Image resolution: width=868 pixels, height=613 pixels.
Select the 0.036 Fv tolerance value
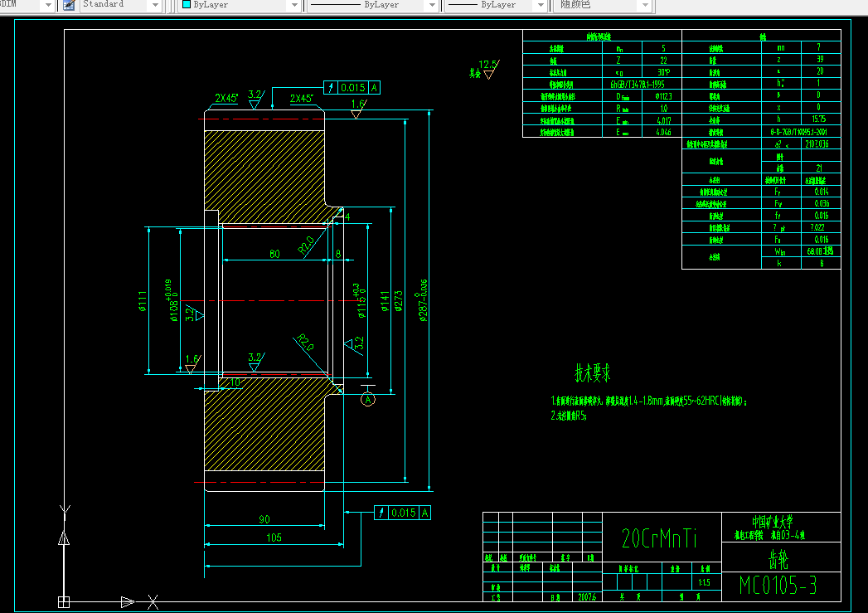pyautogui.click(x=822, y=203)
